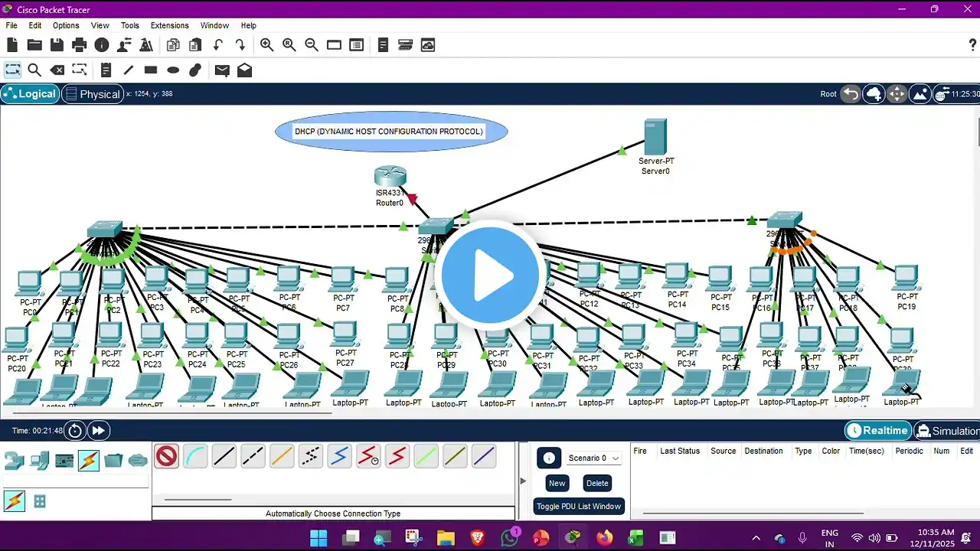Click the scenario info button

coord(549,458)
